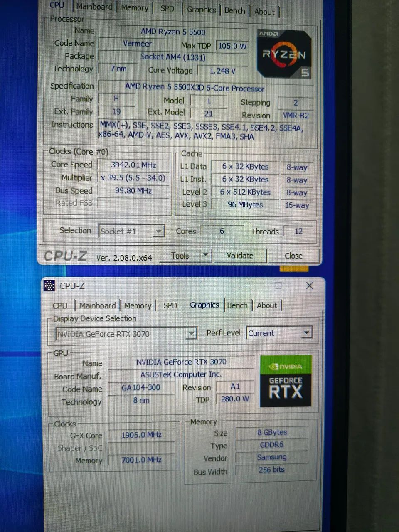Click the Memory Type value GDDR6
399x532 pixels.
tap(272, 445)
